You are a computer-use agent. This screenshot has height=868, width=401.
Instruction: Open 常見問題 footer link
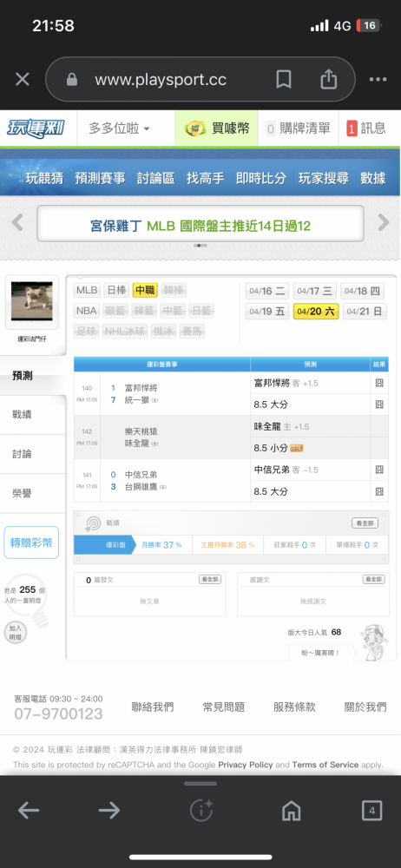click(x=223, y=707)
